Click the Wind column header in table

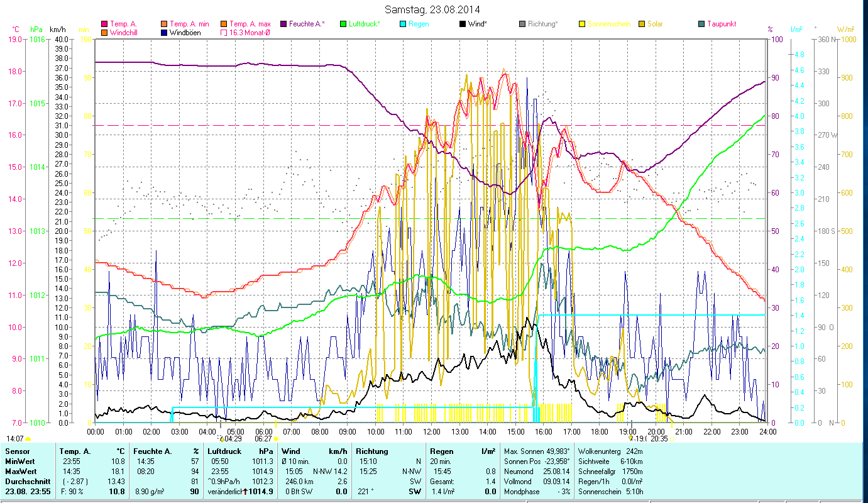point(292,451)
